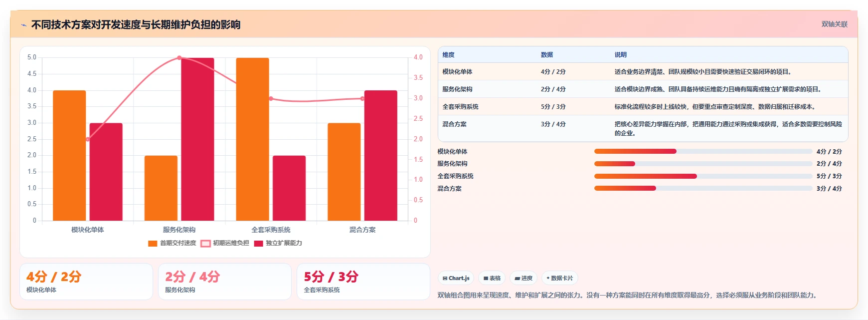868x320 pixels.
Task: Click the line point at the 服务化架构 peak
Action: pos(179,58)
